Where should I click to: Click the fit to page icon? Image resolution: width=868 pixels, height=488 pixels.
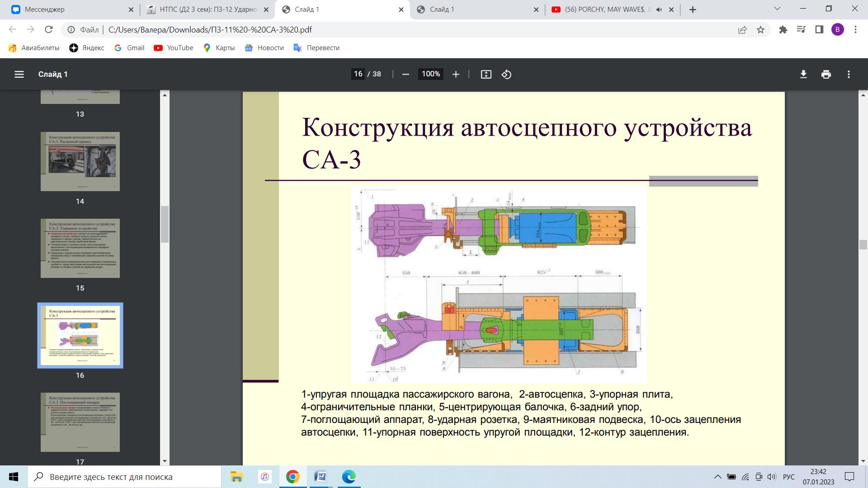pos(486,74)
